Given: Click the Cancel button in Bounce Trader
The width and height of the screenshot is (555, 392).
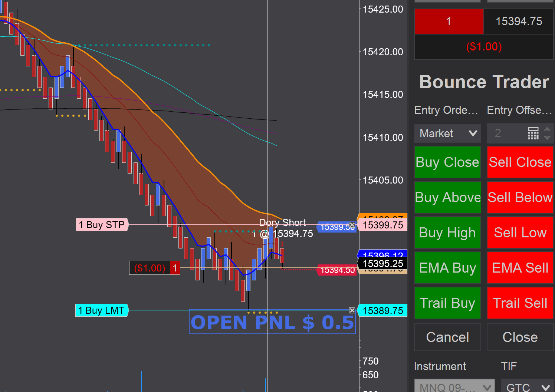Looking at the screenshot, I should [x=447, y=337].
